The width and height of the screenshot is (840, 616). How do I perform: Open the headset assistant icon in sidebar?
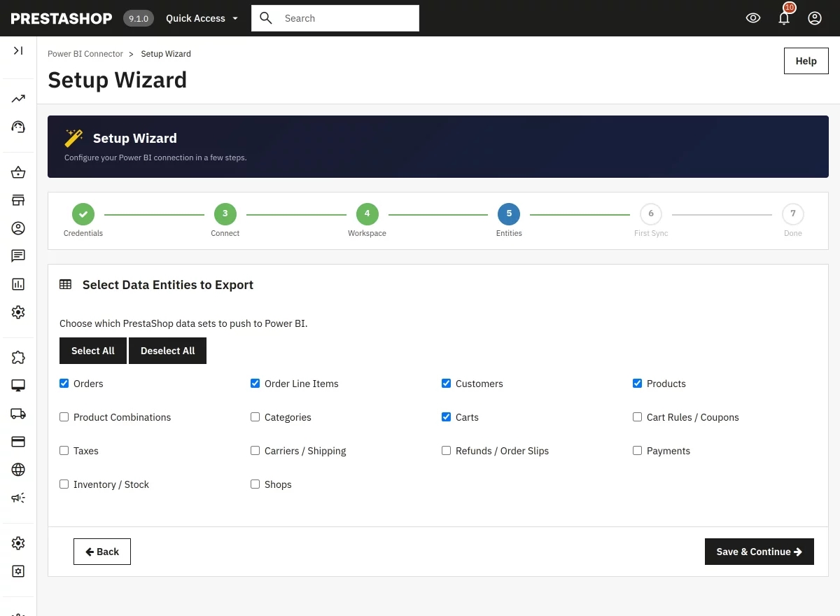(x=18, y=127)
